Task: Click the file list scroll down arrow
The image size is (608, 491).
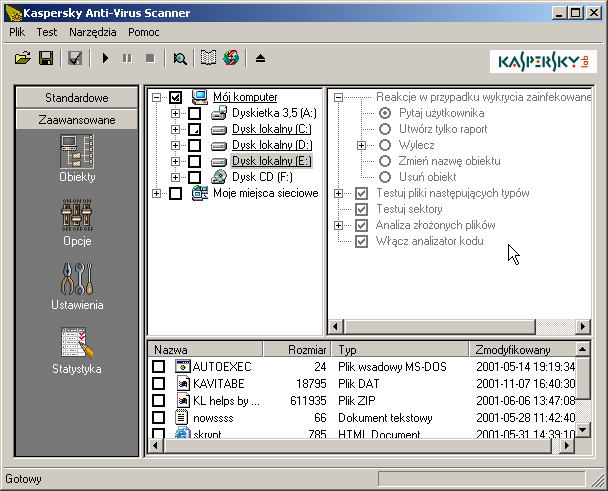Action: [x=582, y=429]
